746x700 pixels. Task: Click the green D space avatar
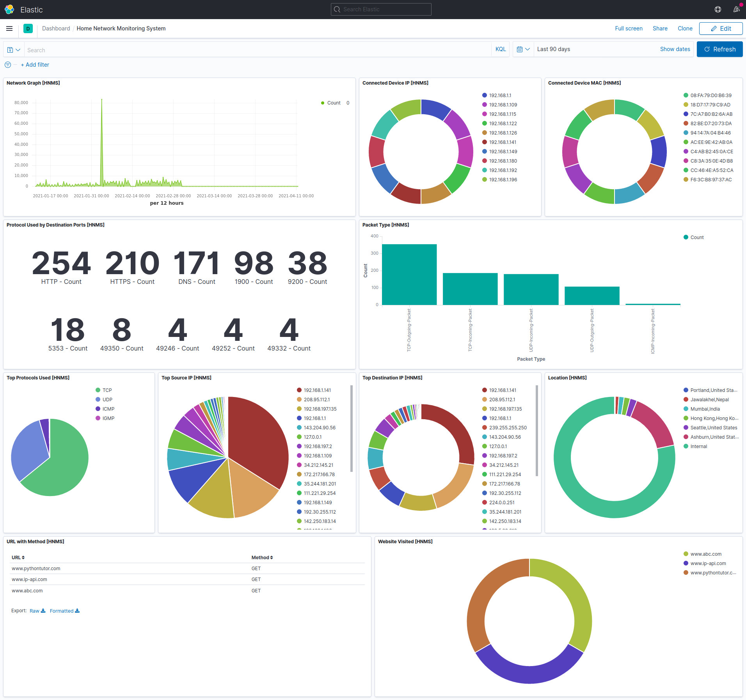(28, 28)
